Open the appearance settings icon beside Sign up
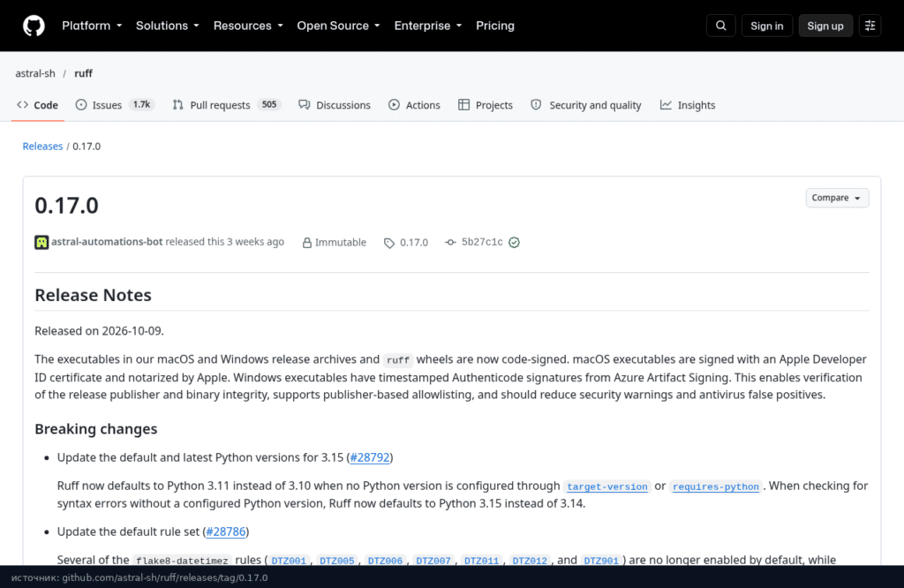Image resolution: width=904 pixels, height=588 pixels. coord(870,26)
